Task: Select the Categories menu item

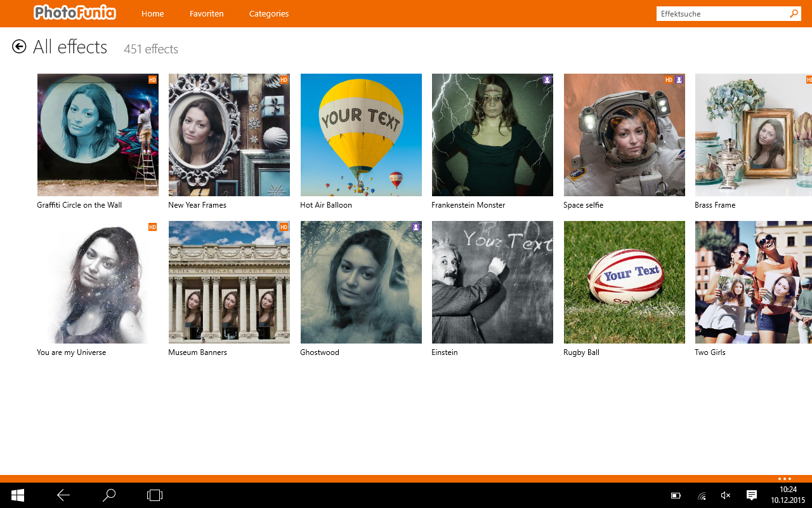Action: point(268,13)
